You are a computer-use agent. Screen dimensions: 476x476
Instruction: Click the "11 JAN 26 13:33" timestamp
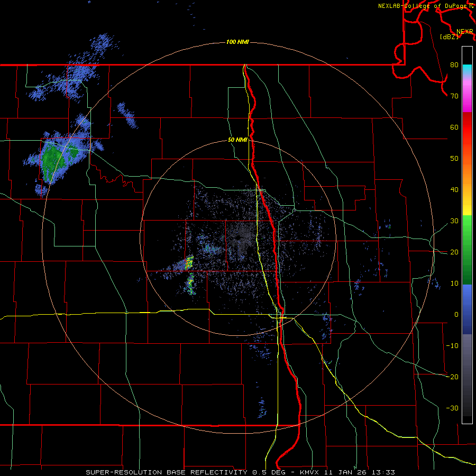point(360,472)
